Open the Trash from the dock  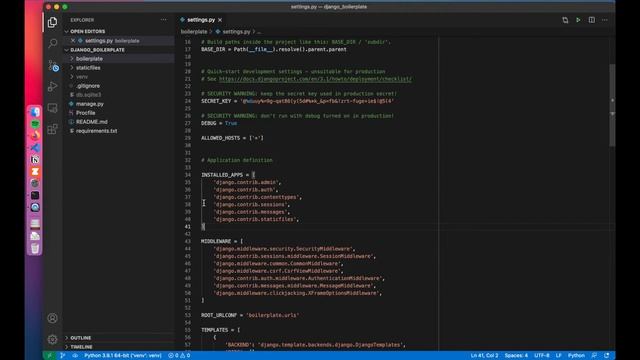click(x=35, y=248)
